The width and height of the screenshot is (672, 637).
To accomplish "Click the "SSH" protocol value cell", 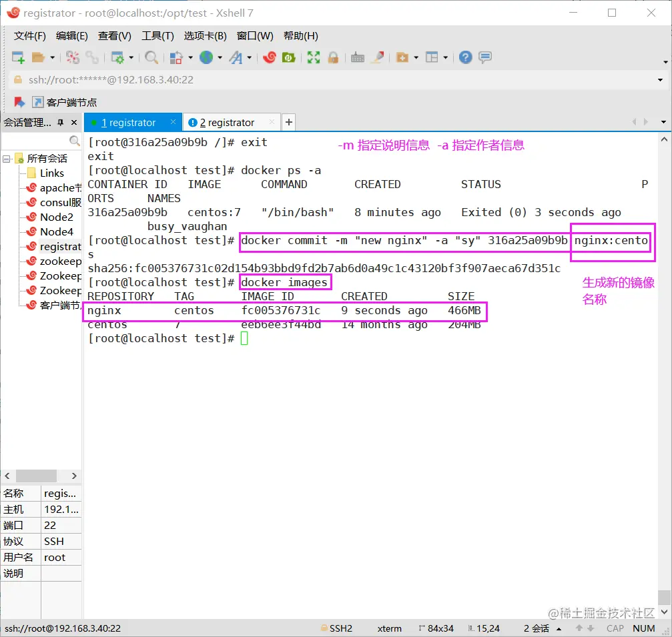I will point(61,542).
